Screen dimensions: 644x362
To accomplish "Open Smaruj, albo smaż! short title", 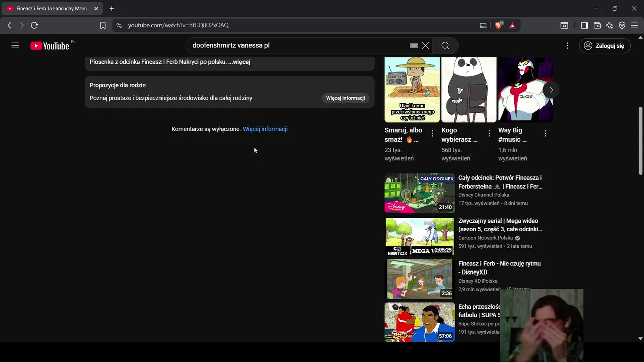I will tap(404, 135).
